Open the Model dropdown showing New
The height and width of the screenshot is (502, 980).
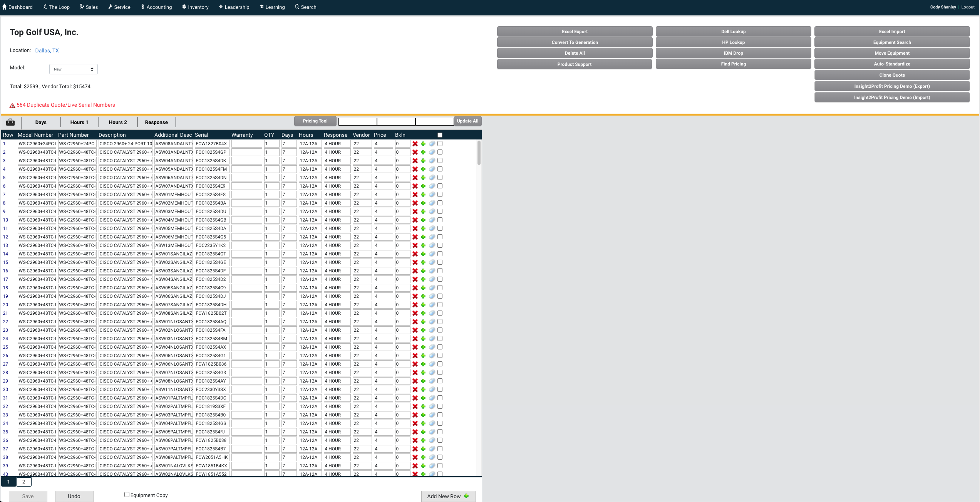click(x=73, y=69)
